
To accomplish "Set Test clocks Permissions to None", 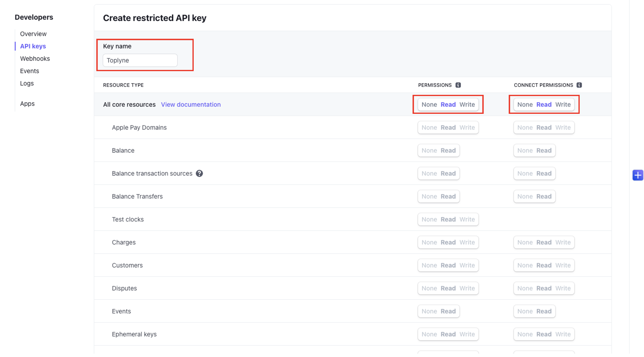I will point(429,219).
